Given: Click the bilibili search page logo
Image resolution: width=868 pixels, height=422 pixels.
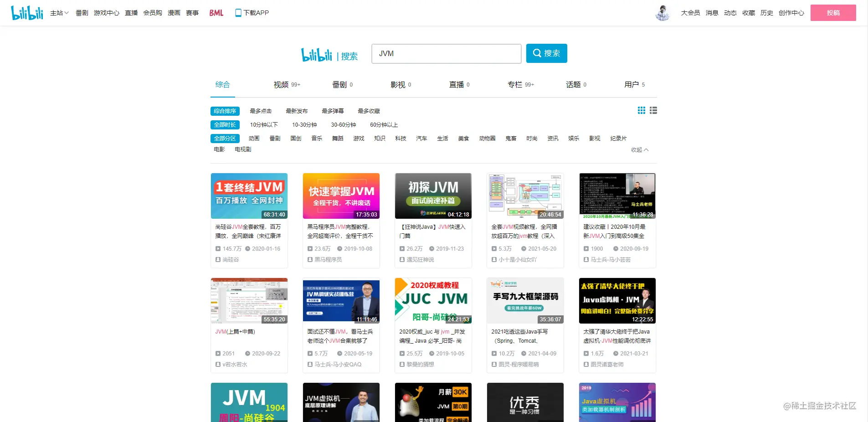Looking at the screenshot, I should click(x=317, y=55).
